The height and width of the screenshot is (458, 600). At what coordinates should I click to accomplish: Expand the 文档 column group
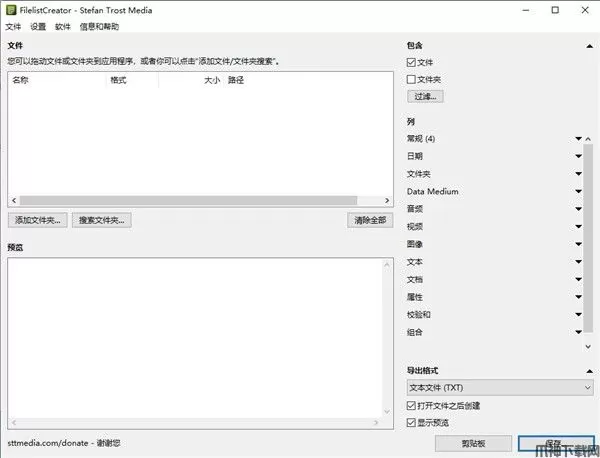pos(578,279)
